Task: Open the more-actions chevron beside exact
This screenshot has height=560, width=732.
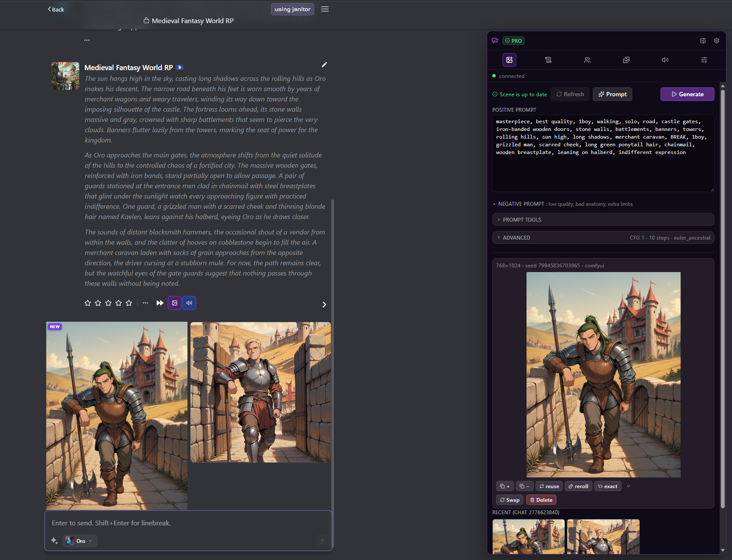Action: pos(628,486)
